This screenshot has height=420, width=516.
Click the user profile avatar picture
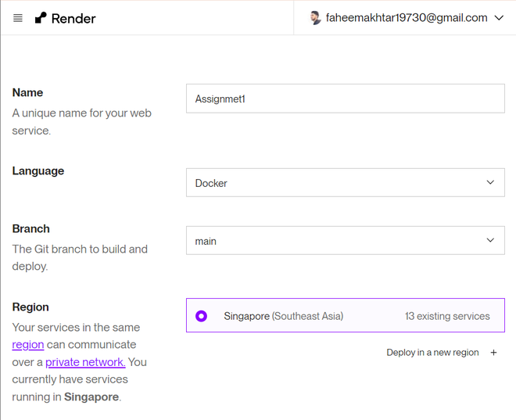(316, 18)
